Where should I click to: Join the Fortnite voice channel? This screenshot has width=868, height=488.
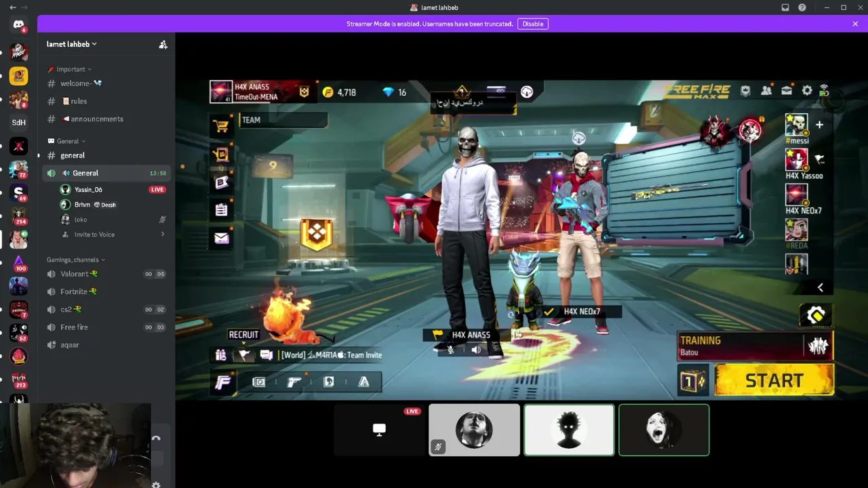point(106,291)
